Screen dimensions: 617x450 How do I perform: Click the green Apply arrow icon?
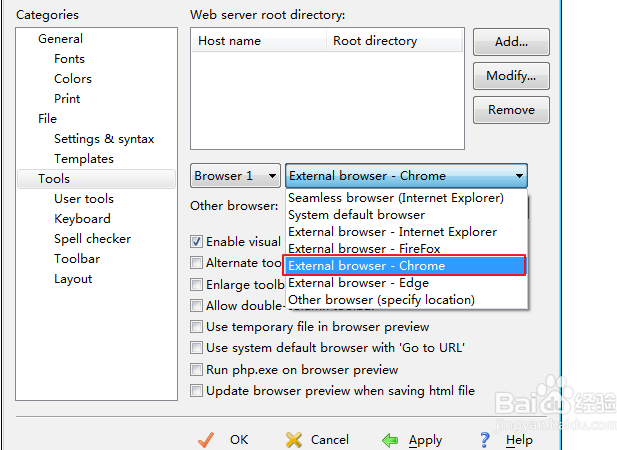[390, 440]
